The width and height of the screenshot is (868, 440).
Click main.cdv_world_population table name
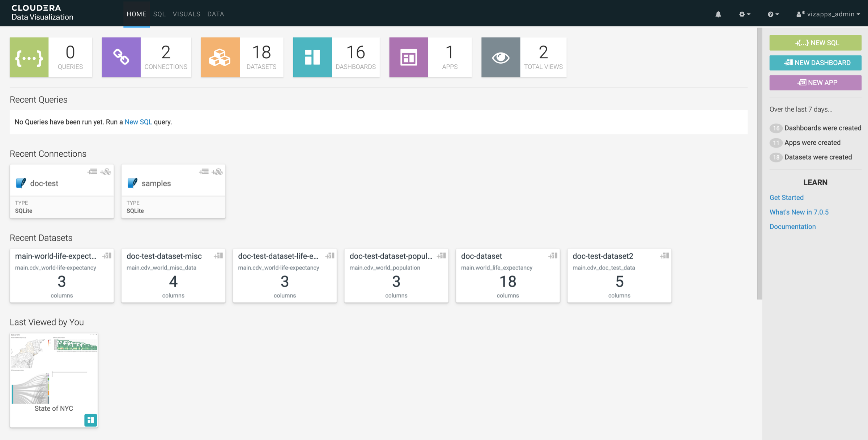(x=385, y=268)
